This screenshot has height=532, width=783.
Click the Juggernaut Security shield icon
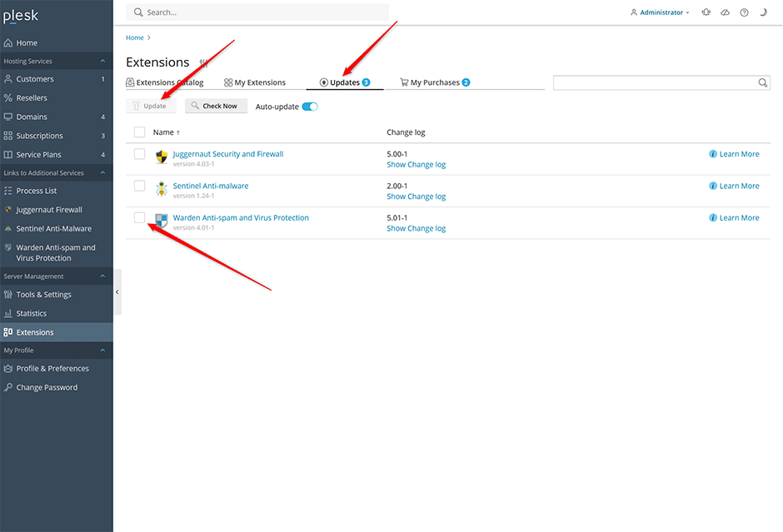(x=162, y=157)
